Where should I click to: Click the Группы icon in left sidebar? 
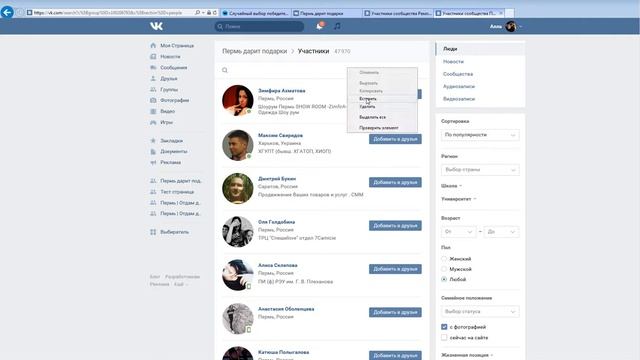tap(153, 89)
